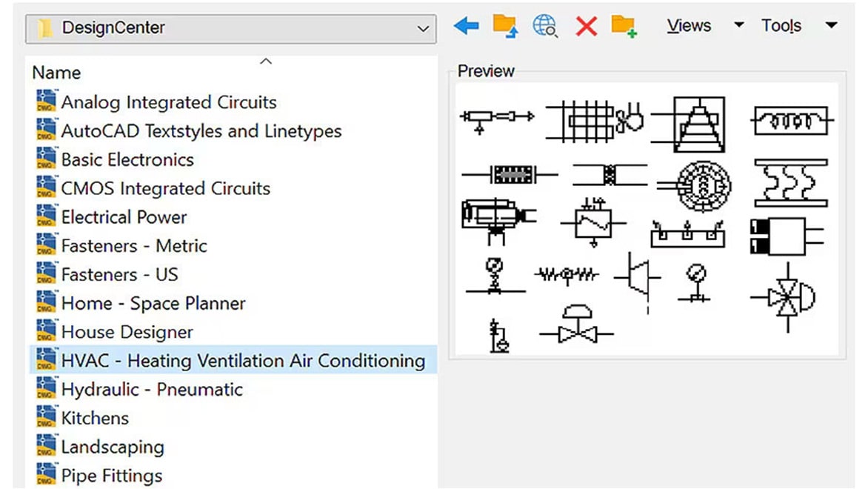Click the DWG icon beside Electrical Power
This screenshot has width=868, height=489.
click(46, 216)
